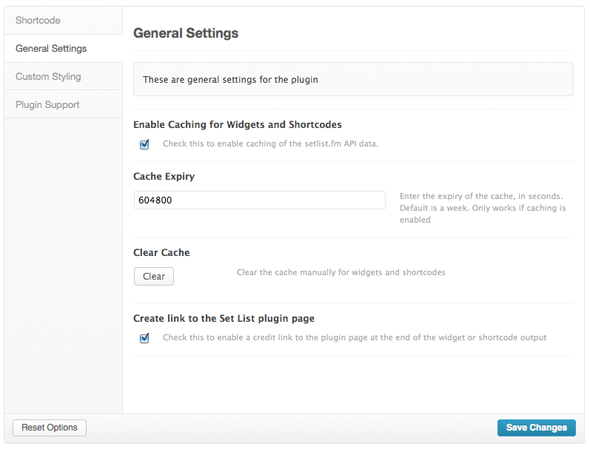Click the General Settings page heading
This screenshot has width=590, height=449.
[x=186, y=33]
